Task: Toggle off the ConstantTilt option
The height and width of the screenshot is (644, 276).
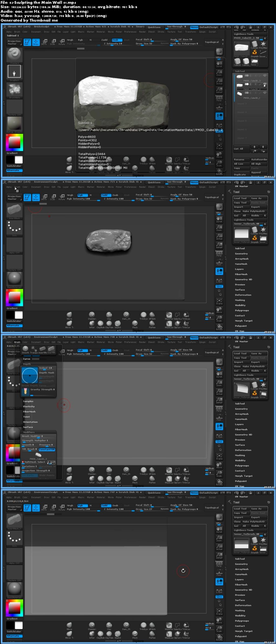Action: point(47,449)
